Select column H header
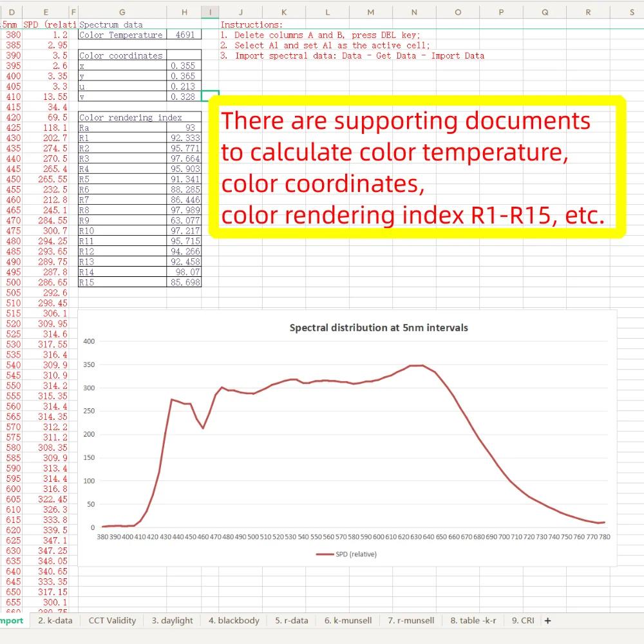Screen dimensions: 644x644 click(x=184, y=12)
